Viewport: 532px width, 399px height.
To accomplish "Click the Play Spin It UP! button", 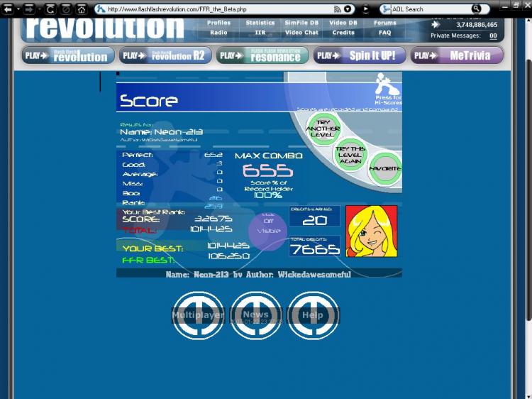I will 360,55.
